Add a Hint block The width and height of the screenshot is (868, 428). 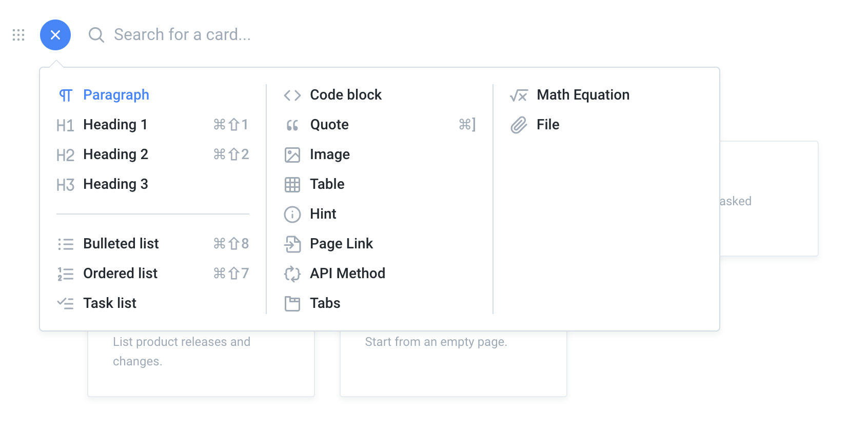[323, 214]
